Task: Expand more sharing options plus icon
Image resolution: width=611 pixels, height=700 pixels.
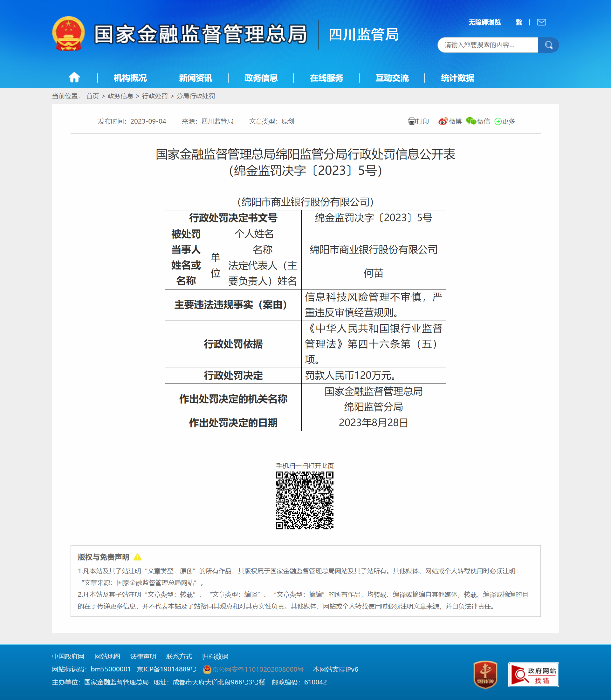Action: (498, 122)
